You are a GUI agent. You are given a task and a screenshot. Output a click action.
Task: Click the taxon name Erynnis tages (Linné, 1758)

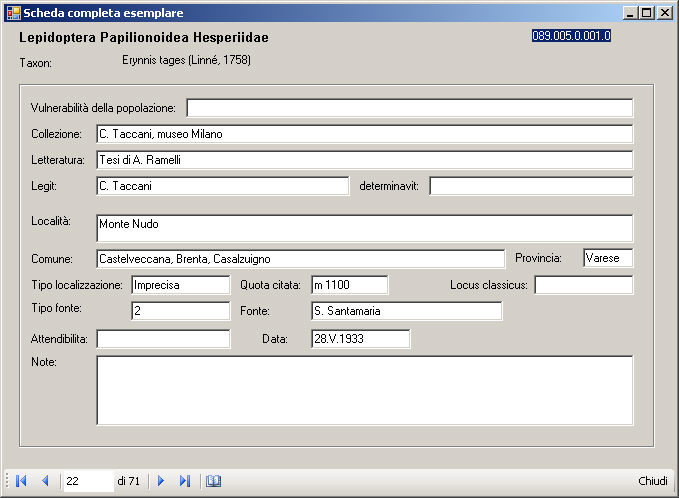186,60
